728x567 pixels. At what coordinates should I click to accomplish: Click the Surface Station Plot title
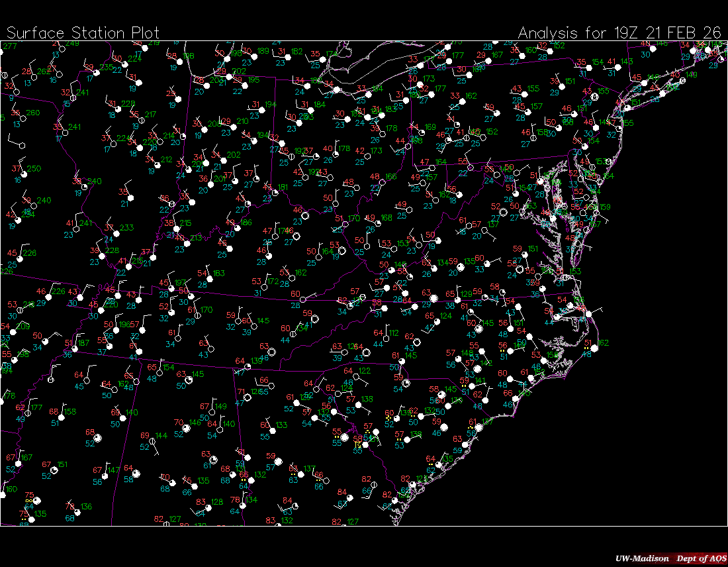click(x=83, y=33)
